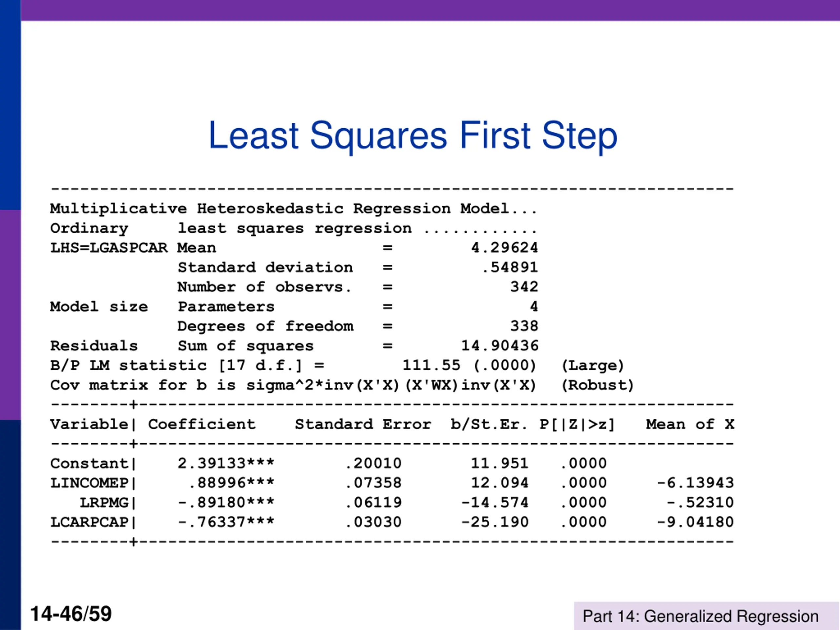This screenshot has width=840, height=630.
Task: Click the Constant z-ratio '11.951'
Action: (x=499, y=464)
